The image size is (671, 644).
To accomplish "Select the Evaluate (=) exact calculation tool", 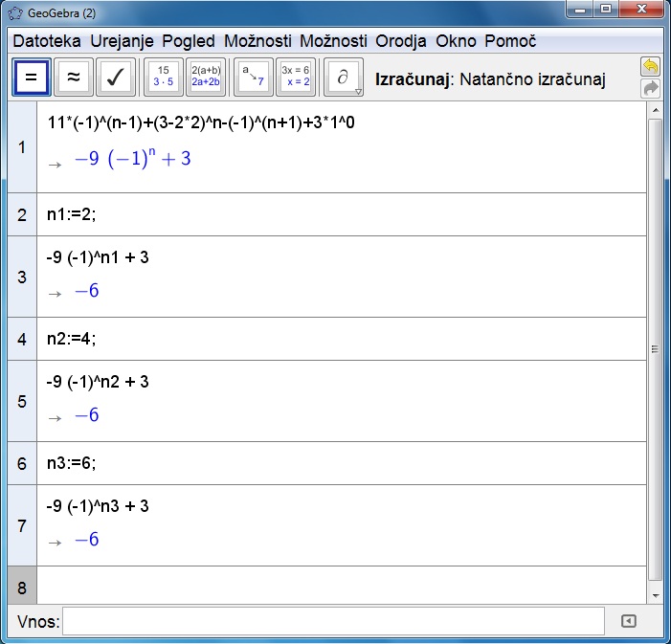I will tap(31, 79).
